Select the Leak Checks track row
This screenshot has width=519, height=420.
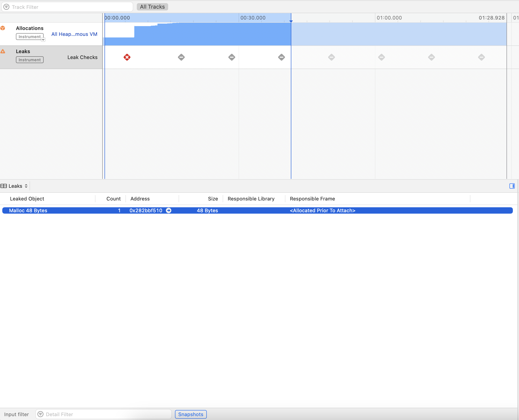[82, 57]
